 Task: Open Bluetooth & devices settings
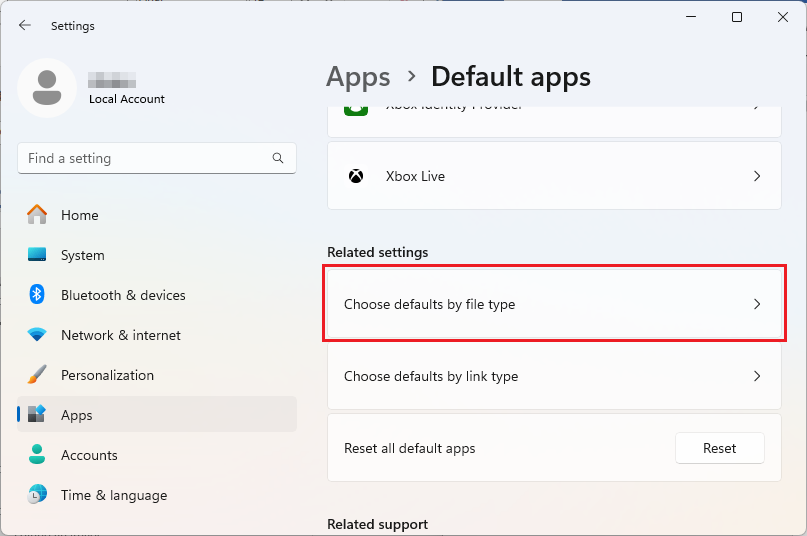click(x=157, y=295)
